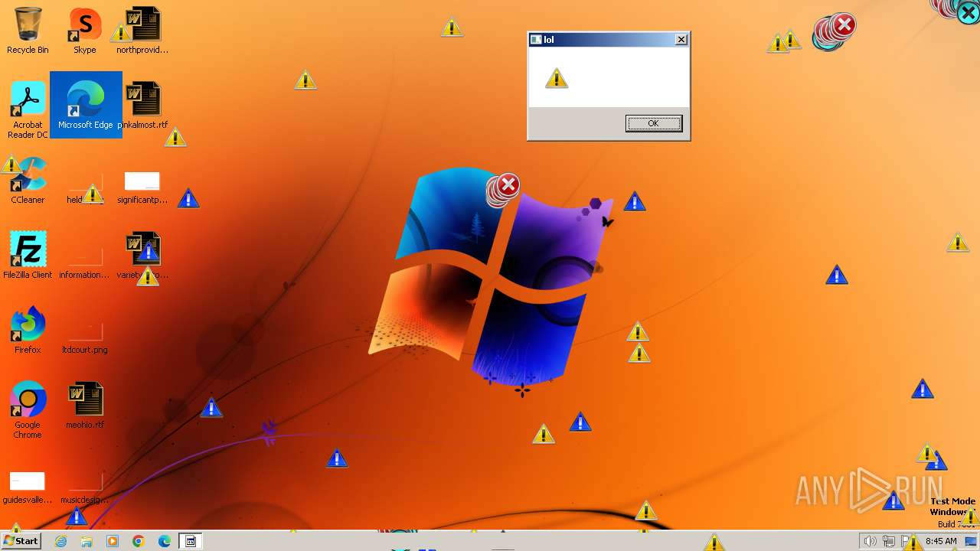This screenshot has width=980, height=551.
Task: Launch Firefox from the desktop
Action: [x=28, y=330]
